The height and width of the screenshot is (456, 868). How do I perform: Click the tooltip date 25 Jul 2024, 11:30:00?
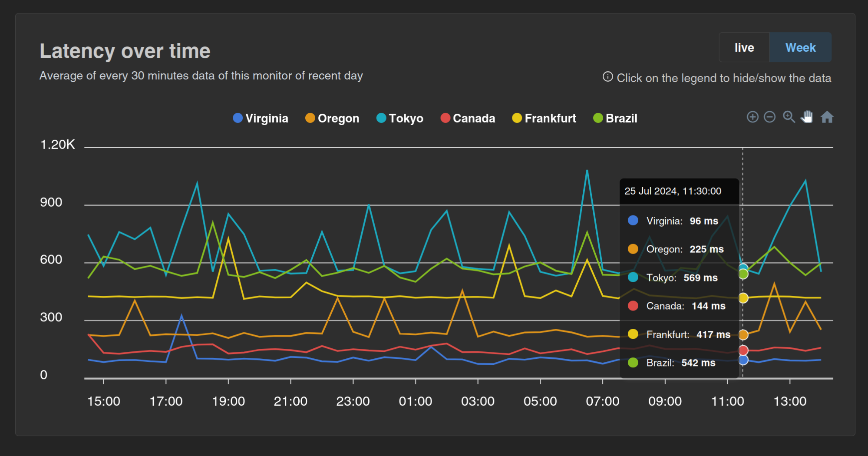coord(673,191)
